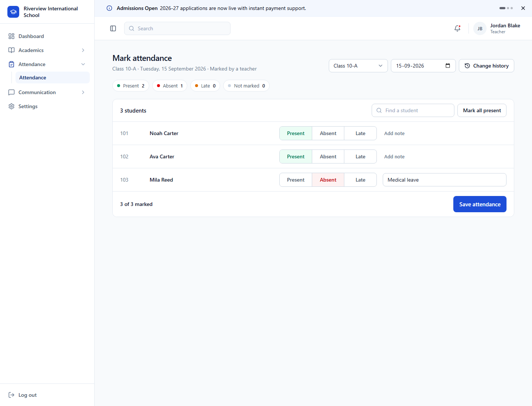Click the '3 of 3 marked' text
The width and height of the screenshot is (532, 406).
point(136,204)
